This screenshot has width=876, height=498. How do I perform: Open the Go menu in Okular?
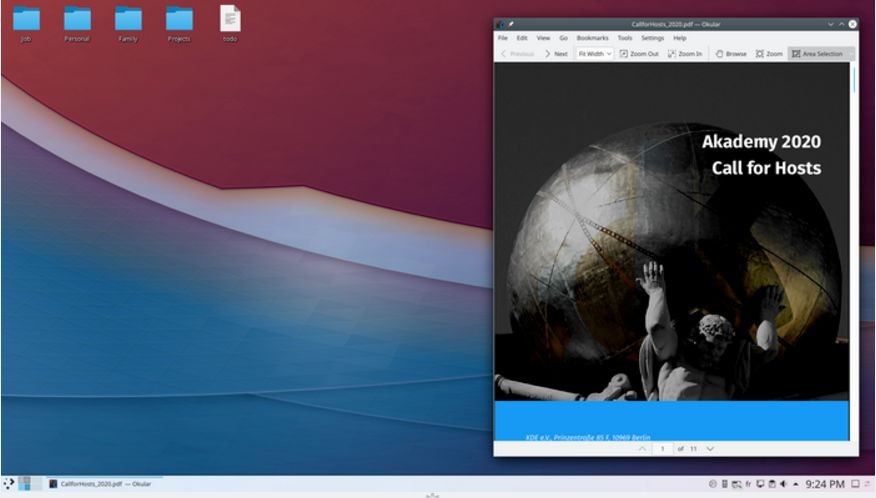563,38
